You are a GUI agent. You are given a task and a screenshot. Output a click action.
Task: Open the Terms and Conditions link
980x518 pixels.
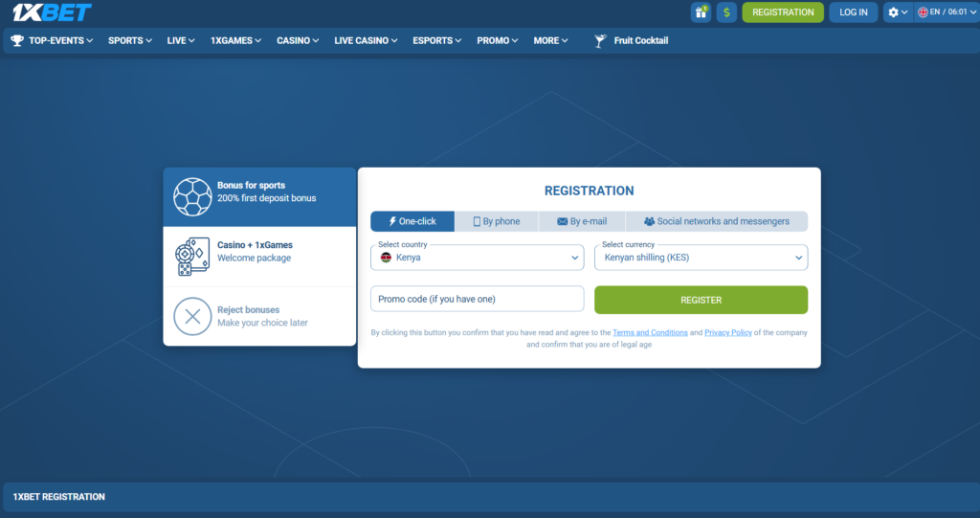click(650, 333)
